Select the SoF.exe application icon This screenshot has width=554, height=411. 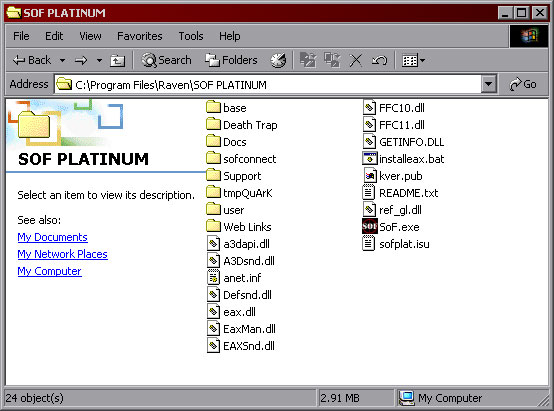[x=370, y=227]
